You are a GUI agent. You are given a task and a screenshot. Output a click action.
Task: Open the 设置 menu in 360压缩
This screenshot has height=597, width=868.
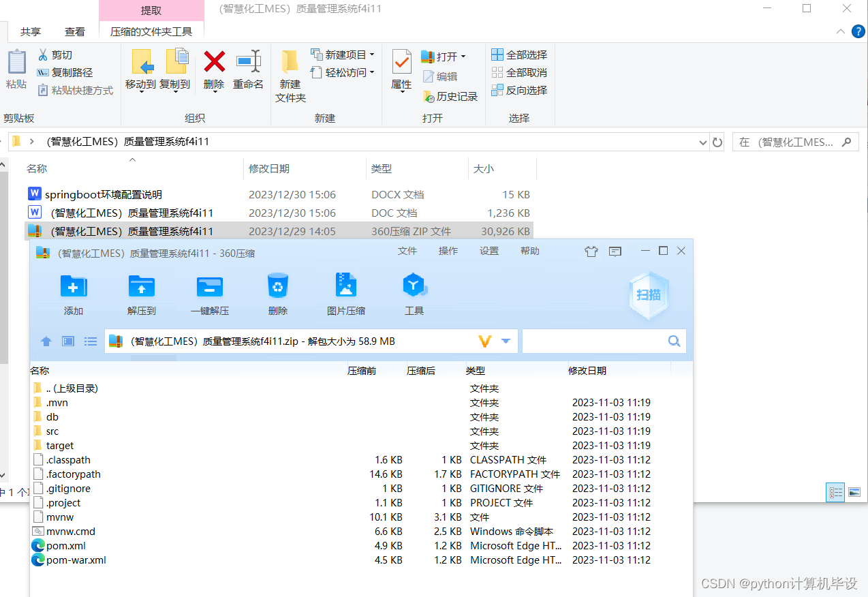pos(489,251)
